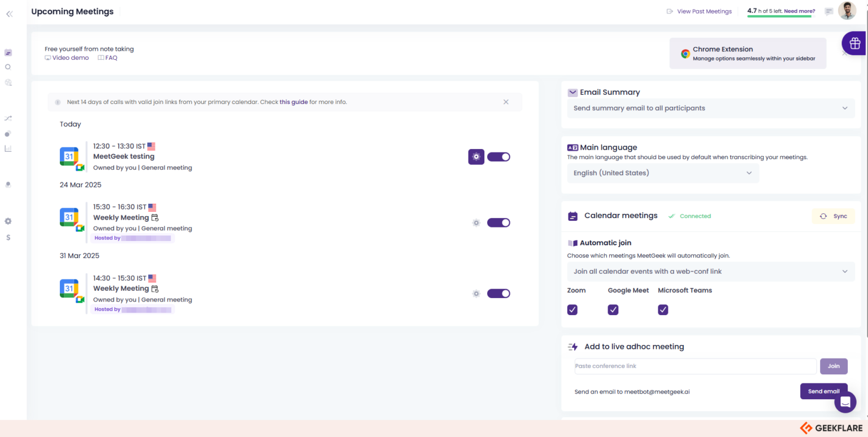The image size is (868, 437).
Task: Go to View Past Meetings
Action: (704, 11)
